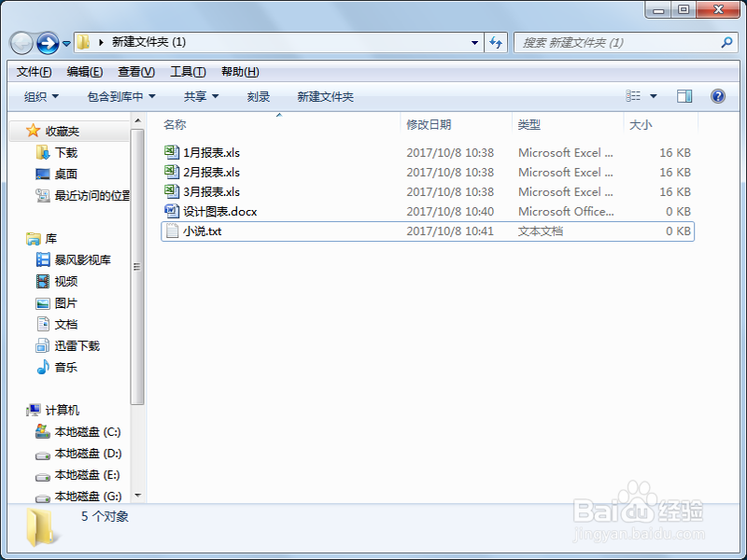Screen dimensions: 747x560
Task: Select the 小说.txt text file icon
Action: tap(172, 231)
